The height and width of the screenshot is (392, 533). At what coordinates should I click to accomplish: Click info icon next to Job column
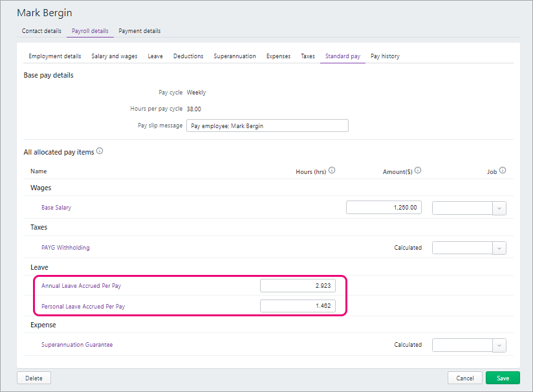pyautogui.click(x=503, y=171)
